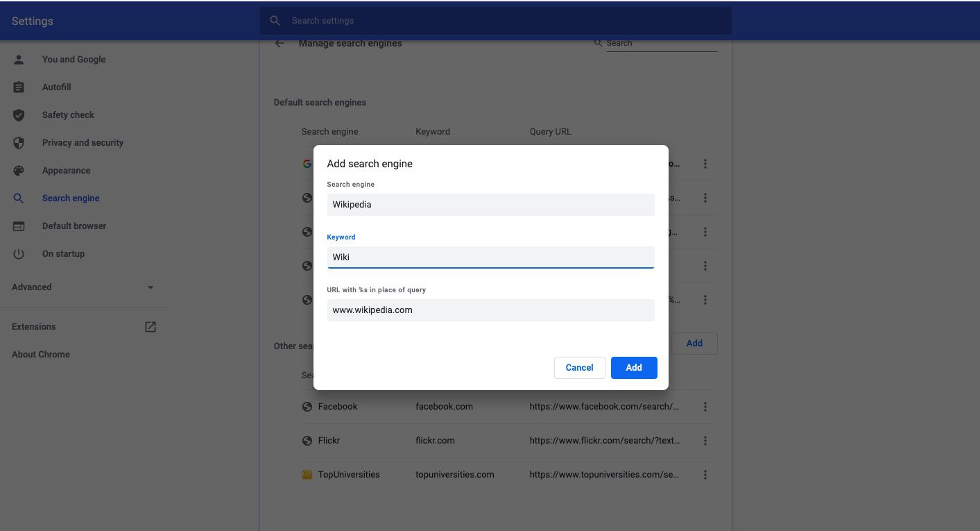
Task: Click the topuniversities.com keyword text
Action: (x=455, y=475)
